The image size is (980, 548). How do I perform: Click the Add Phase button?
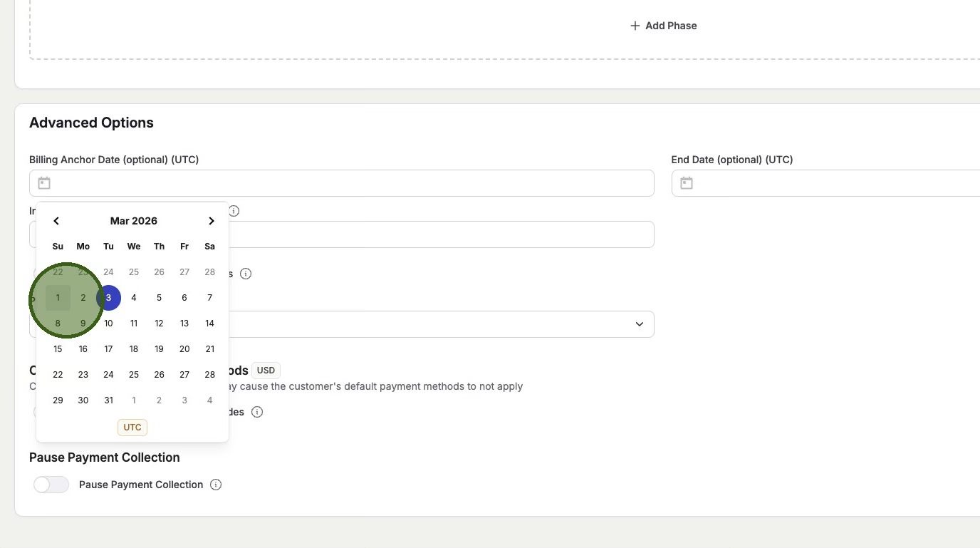pos(663,26)
